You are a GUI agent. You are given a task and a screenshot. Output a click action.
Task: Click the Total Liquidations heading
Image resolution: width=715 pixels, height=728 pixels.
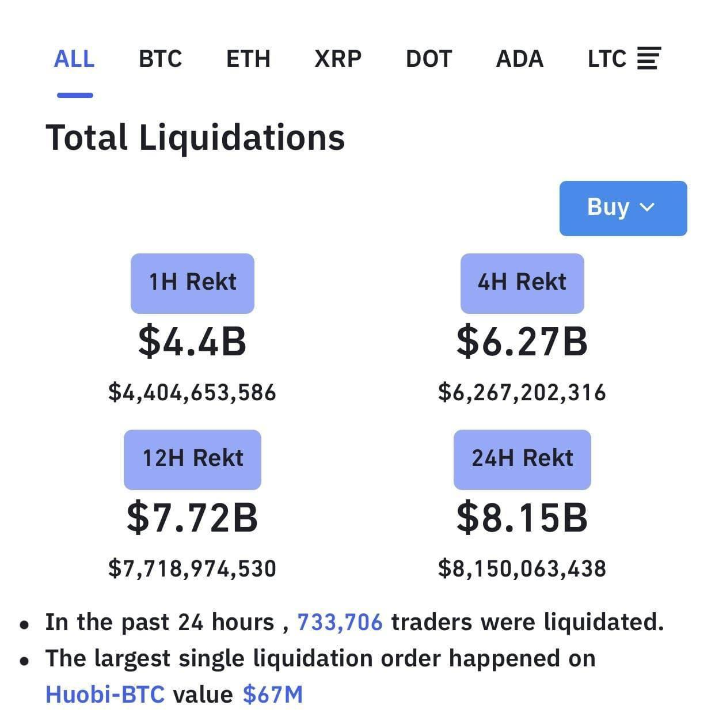tap(195, 138)
